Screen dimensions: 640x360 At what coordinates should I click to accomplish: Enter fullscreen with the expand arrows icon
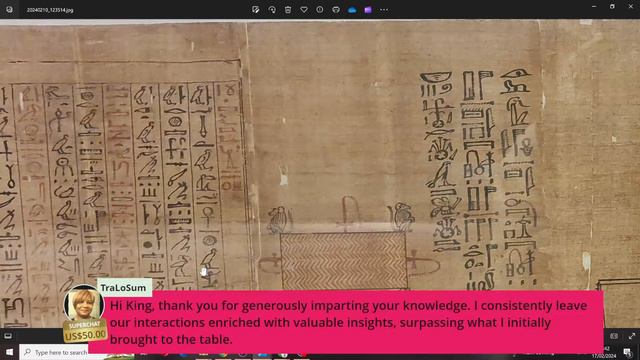coord(632,336)
